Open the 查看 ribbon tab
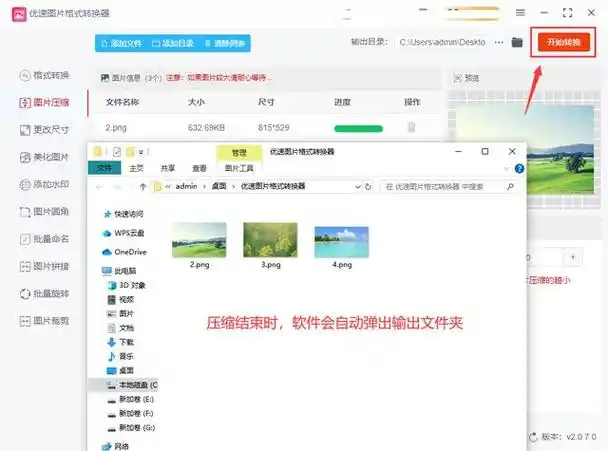The width and height of the screenshot is (608, 451). (x=199, y=168)
